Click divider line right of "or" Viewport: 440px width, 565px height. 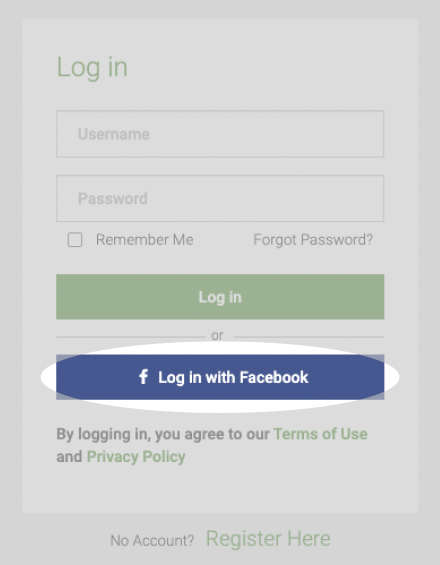coord(309,337)
